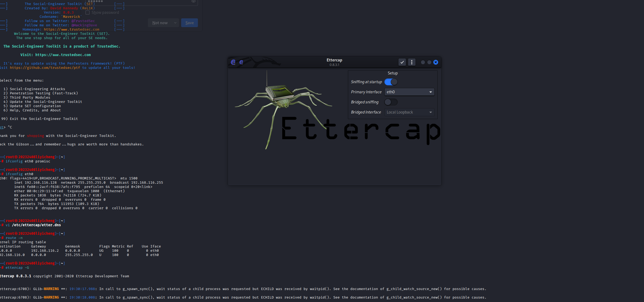Close the Ettercap window with blue X
The image size is (644, 302).
[435, 62]
